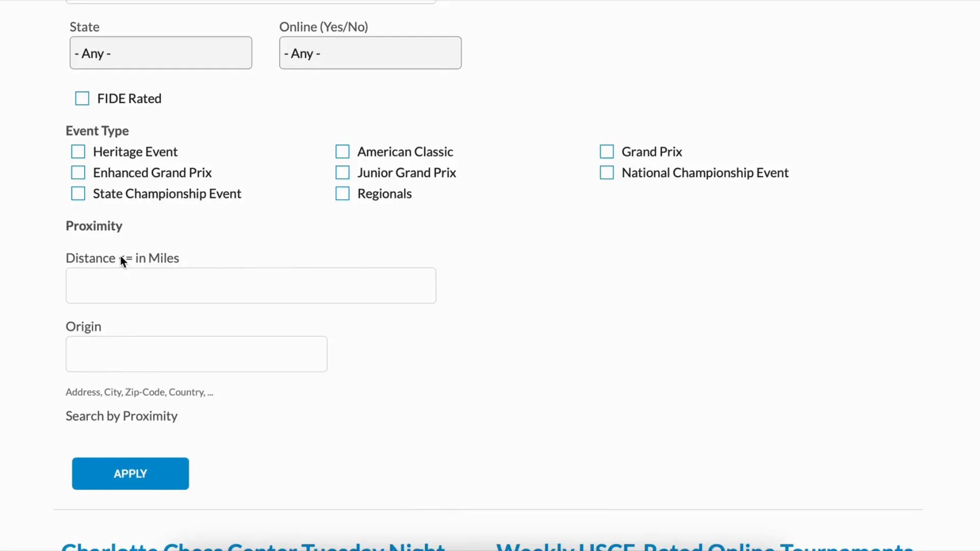The width and height of the screenshot is (980, 551).
Task: Toggle the Junior Grand Prix checkbox
Action: (x=342, y=172)
